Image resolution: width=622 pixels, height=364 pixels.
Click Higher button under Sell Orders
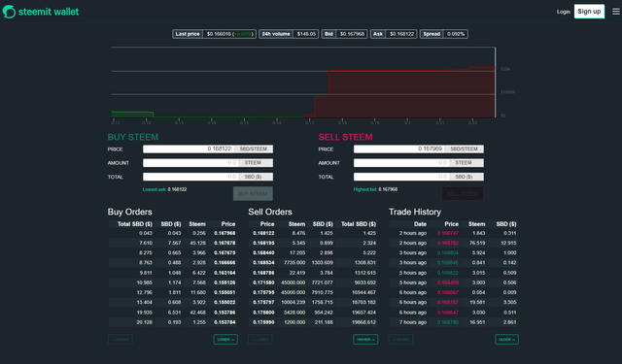coord(365,340)
